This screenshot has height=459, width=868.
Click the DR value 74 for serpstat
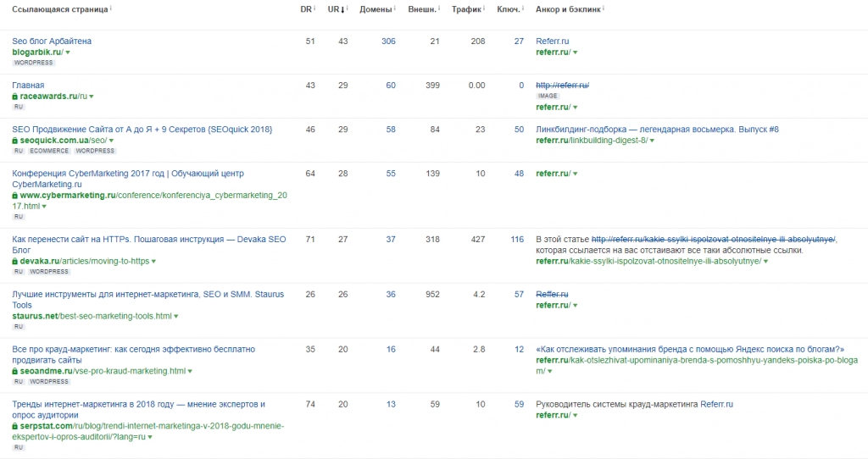(310, 404)
